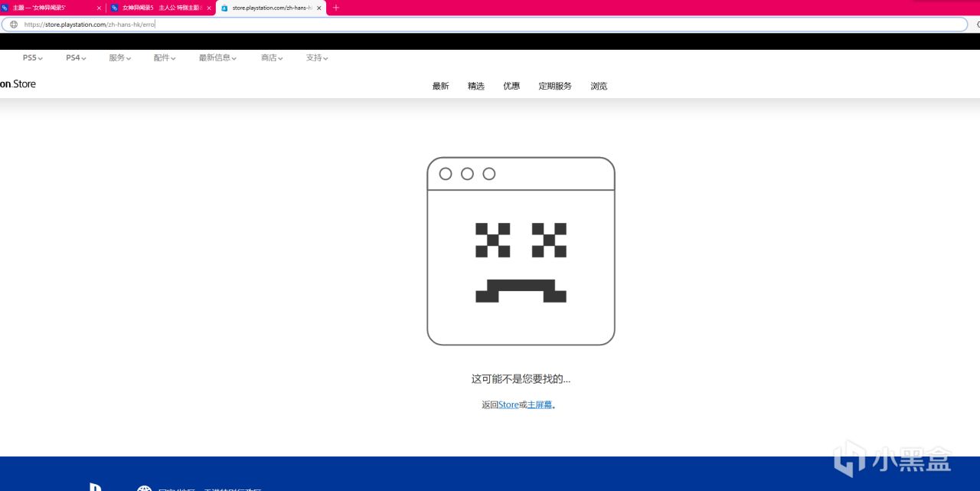The height and width of the screenshot is (491, 980).
Task: Click the globe region icon in blue footer
Action: point(145,487)
